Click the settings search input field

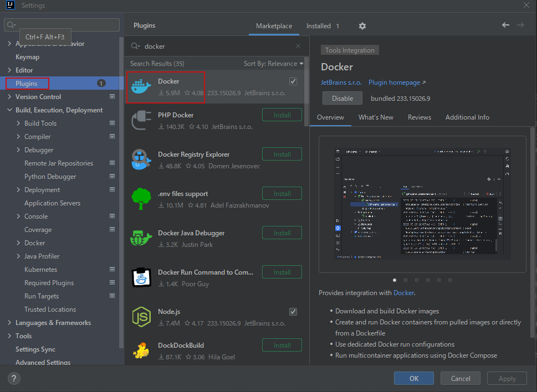click(62, 25)
